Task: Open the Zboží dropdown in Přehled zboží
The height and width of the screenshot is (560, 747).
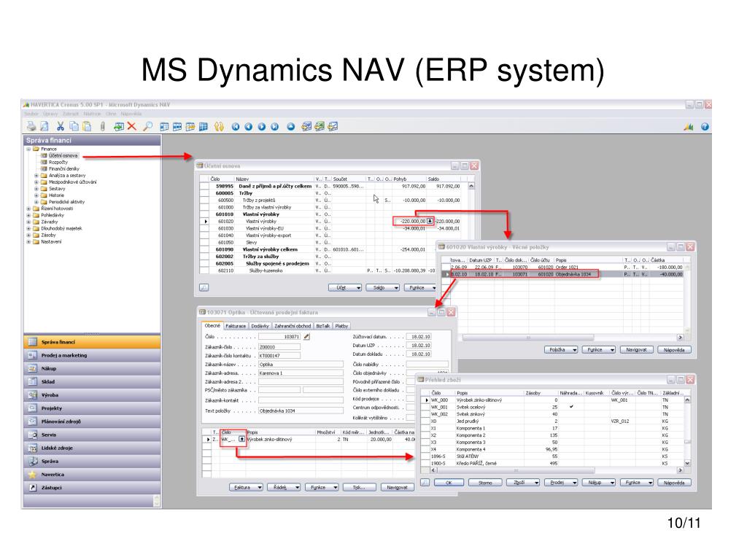Action: 522,483
